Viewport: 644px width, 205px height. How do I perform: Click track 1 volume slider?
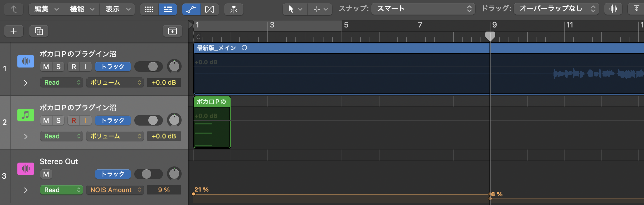(x=149, y=67)
